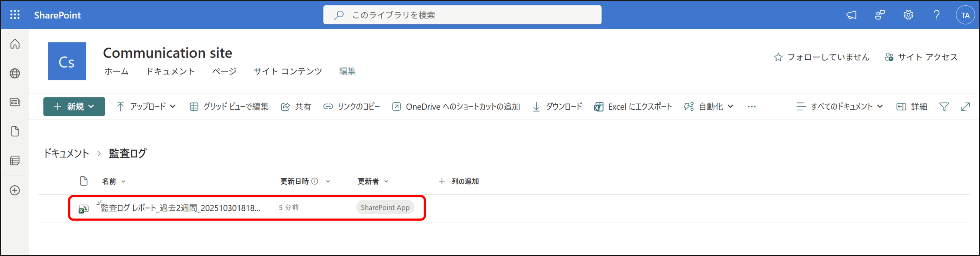Click the 編集 link in site navigation

(x=347, y=71)
